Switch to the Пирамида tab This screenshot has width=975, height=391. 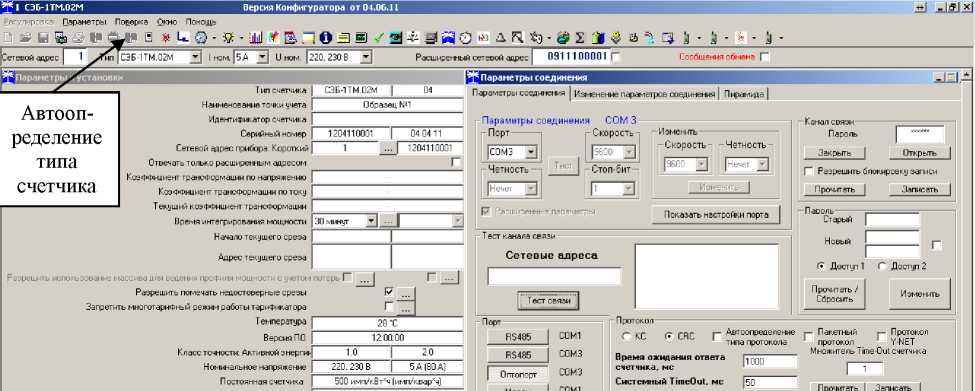tap(744, 94)
